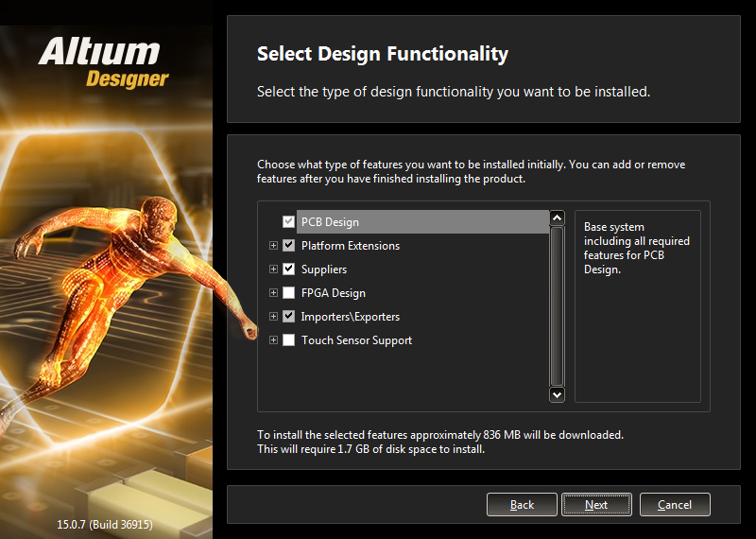Click scrollbar down arrow in feature list
This screenshot has height=539, width=756.
(x=557, y=394)
